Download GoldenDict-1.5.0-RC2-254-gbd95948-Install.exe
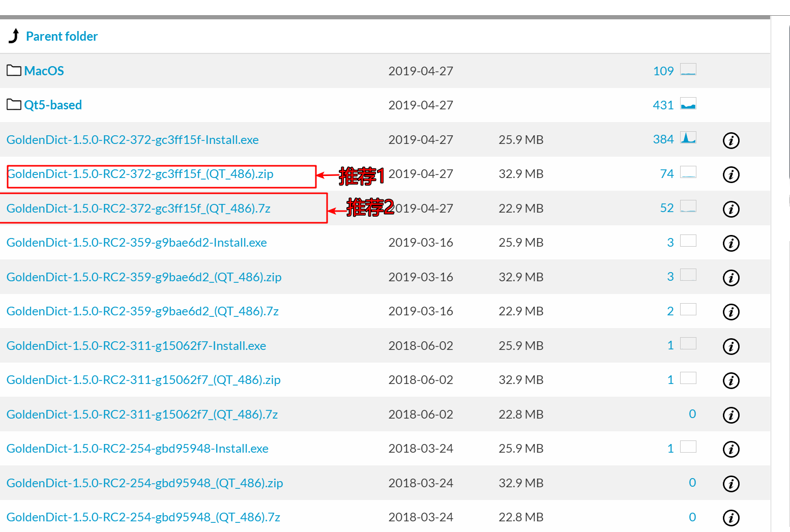The image size is (790, 532). 137,449
